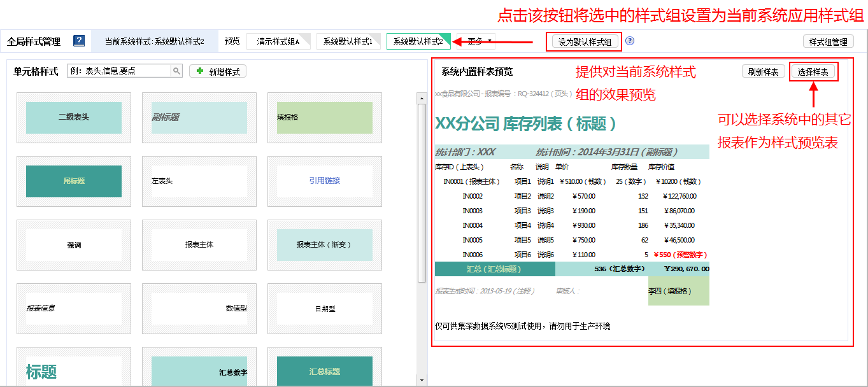Select the 系统默认样式2 preview tab

[418, 41]
